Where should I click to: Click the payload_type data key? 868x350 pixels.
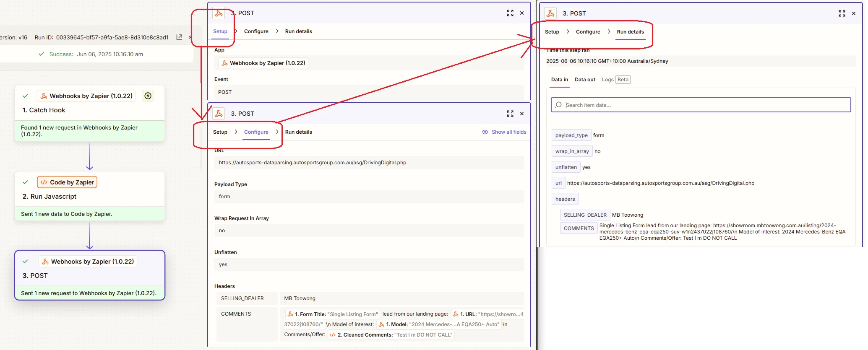(x=571, y=135)
